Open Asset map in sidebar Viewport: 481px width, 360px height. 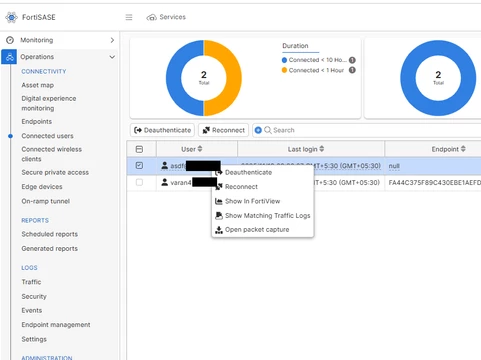tap(38, 85)
